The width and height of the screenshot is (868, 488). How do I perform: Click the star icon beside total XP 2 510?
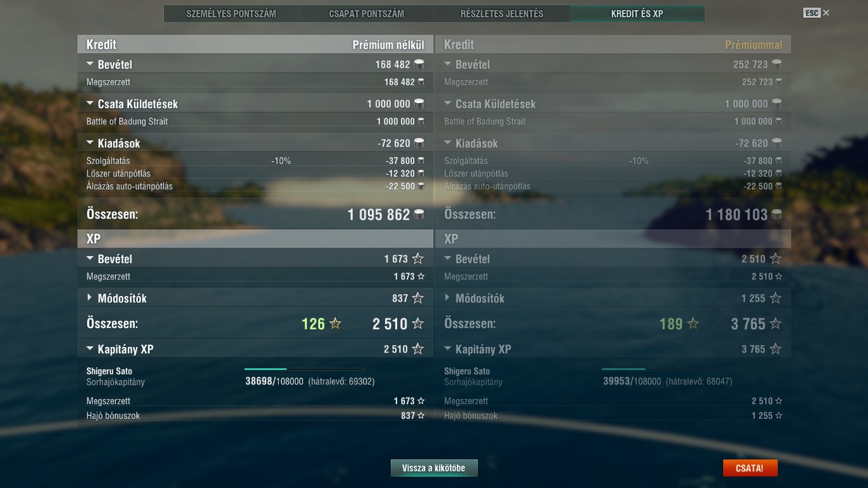tap(417, 324)
